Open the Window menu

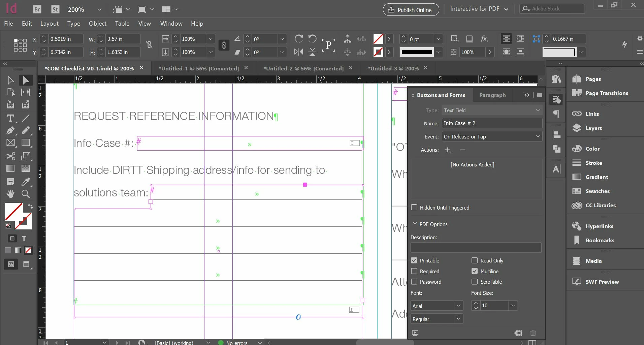[x=171, y=24]
